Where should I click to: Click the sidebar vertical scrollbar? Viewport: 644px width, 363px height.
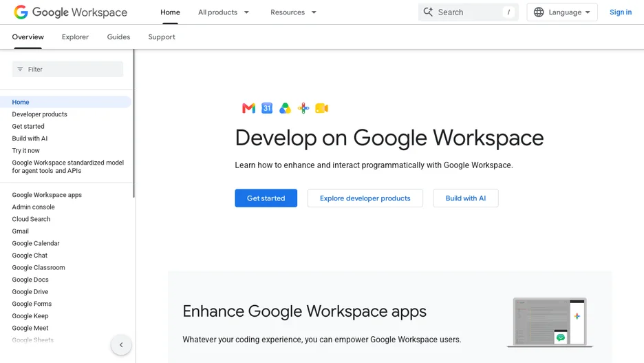click(133, 123)
